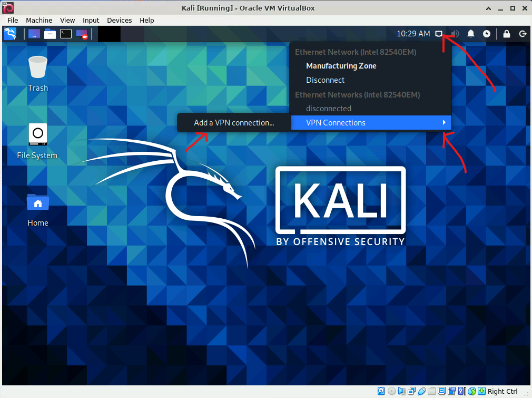Image resolution: width=532 pixels, height=398 pixels.
Task: Lock the screen with the padlock icon
Action: [507, 34]
